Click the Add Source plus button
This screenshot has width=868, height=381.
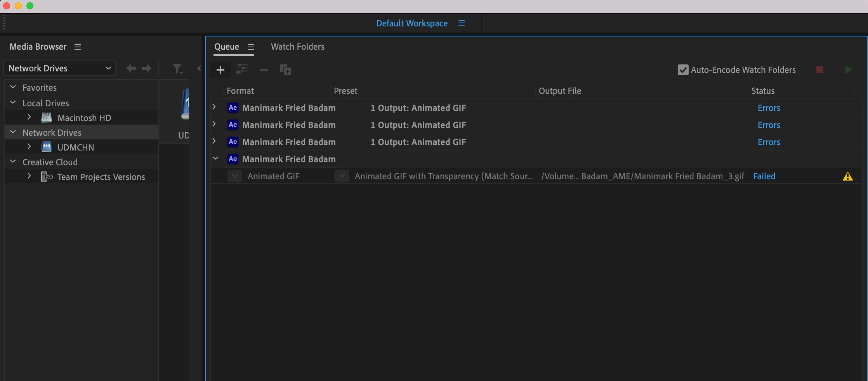point(220,70)
